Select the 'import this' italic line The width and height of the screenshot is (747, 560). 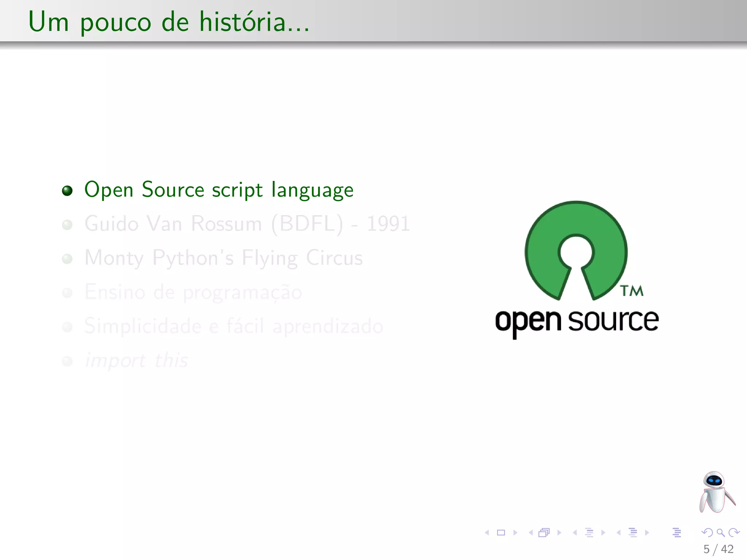(x=136, y=361)
